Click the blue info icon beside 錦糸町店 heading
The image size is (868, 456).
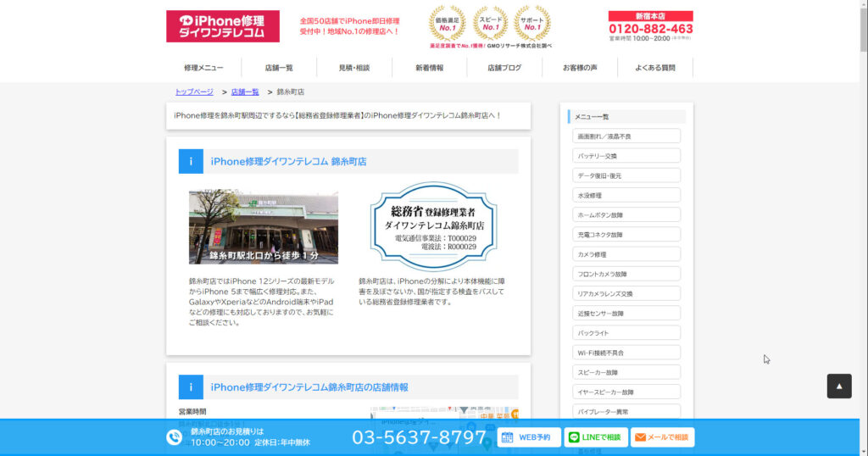pos(191,162)
